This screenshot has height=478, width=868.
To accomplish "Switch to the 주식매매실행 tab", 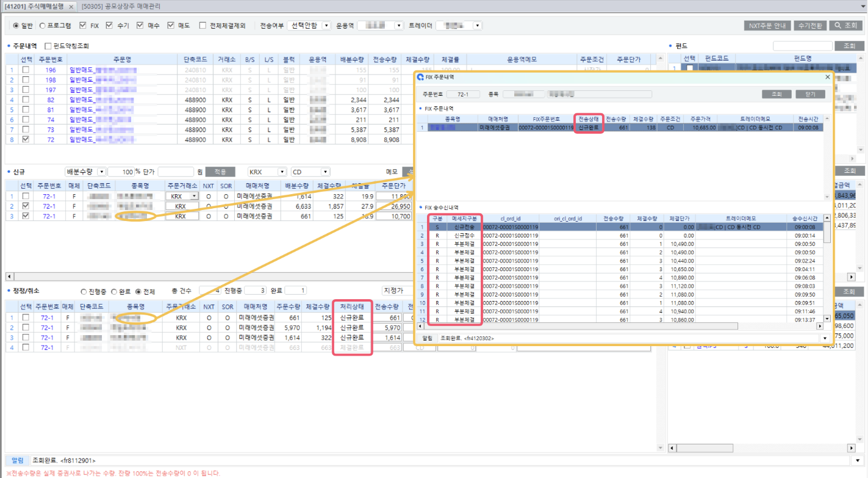I will pos(33,6).
